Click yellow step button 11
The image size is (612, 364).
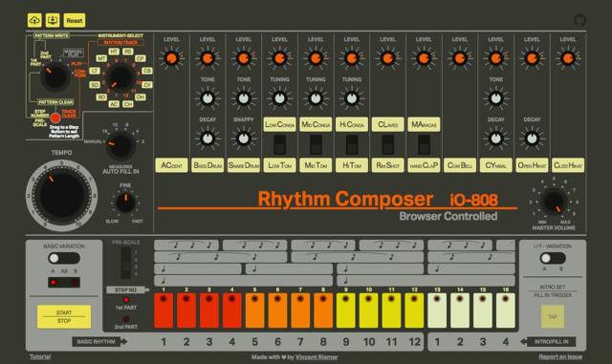point(391,310)
